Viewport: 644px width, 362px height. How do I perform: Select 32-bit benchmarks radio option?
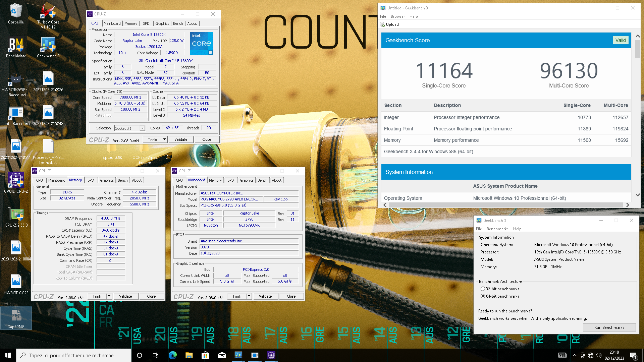click(483, 289)
